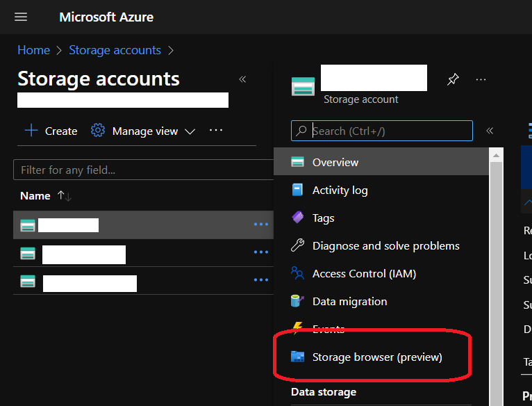The width and height of the screenshot is (532, 406).
Task: Click the Activity log icon
Action: 298,190
